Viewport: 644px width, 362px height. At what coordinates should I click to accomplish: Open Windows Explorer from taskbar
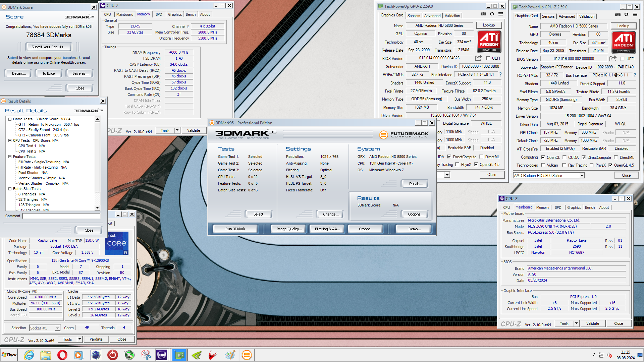click(46, 355)
